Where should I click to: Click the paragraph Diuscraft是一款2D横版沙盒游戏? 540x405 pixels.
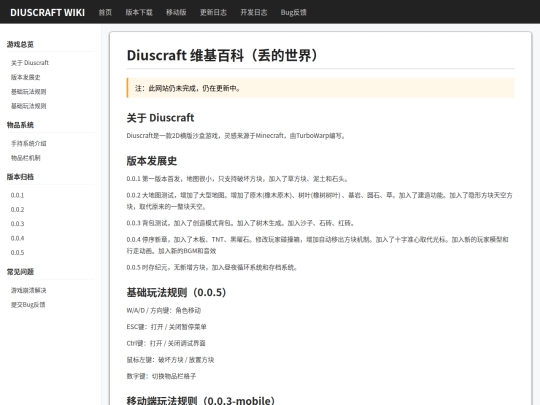click(x=236, y=136)
